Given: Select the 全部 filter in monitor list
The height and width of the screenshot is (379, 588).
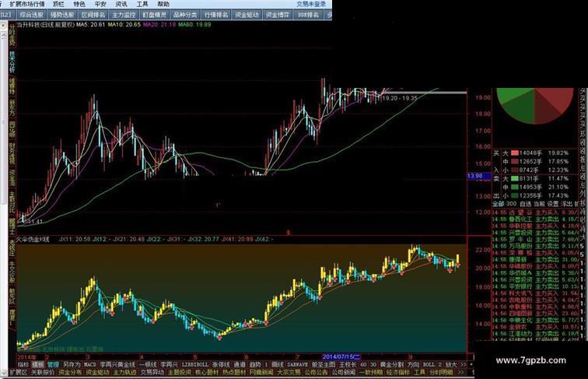Looking at the screenshot, I should [x=499, y=204].
